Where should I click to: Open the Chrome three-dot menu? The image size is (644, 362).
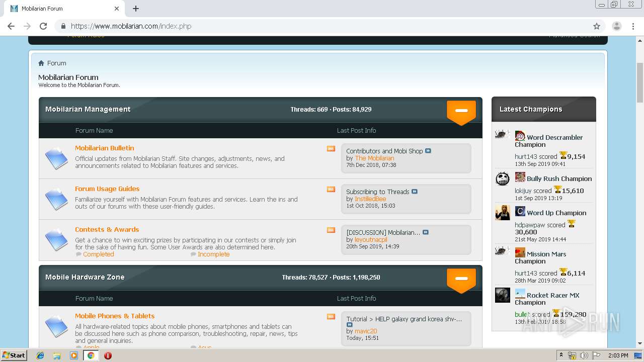point(633,26)
